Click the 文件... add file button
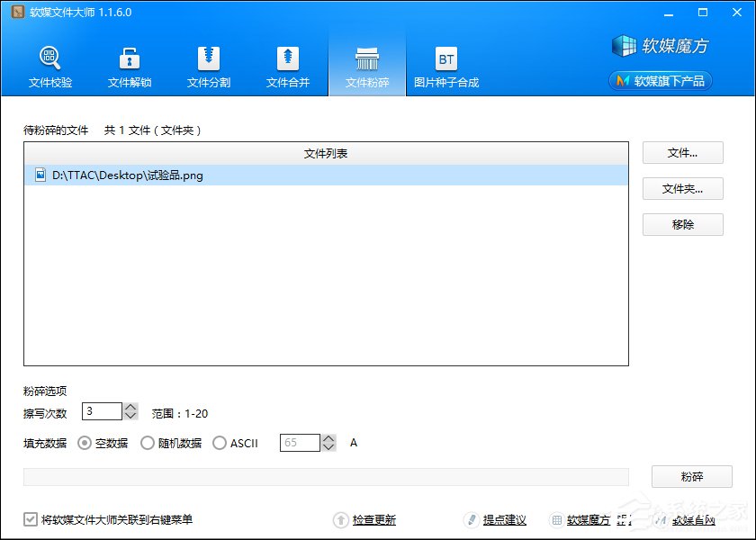Image resolution: width=756 pixels, height=540 pixels. pyautogui.click(x=683, y=153)
